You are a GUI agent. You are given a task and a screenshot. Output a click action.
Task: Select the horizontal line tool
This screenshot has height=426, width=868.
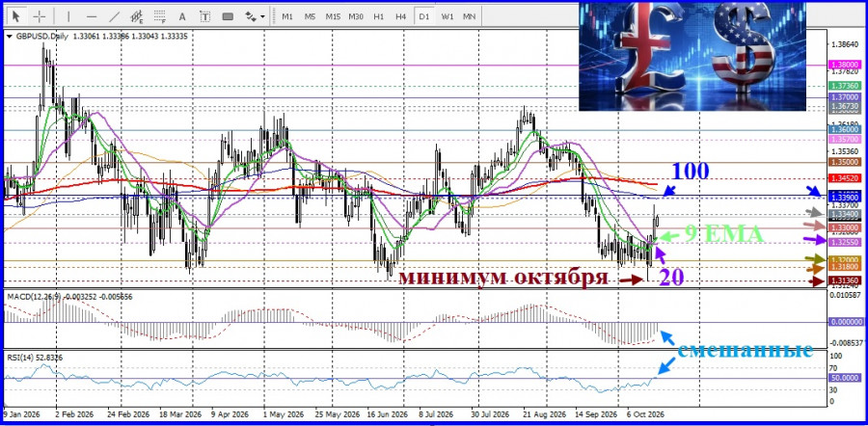[x=92, y=16]
